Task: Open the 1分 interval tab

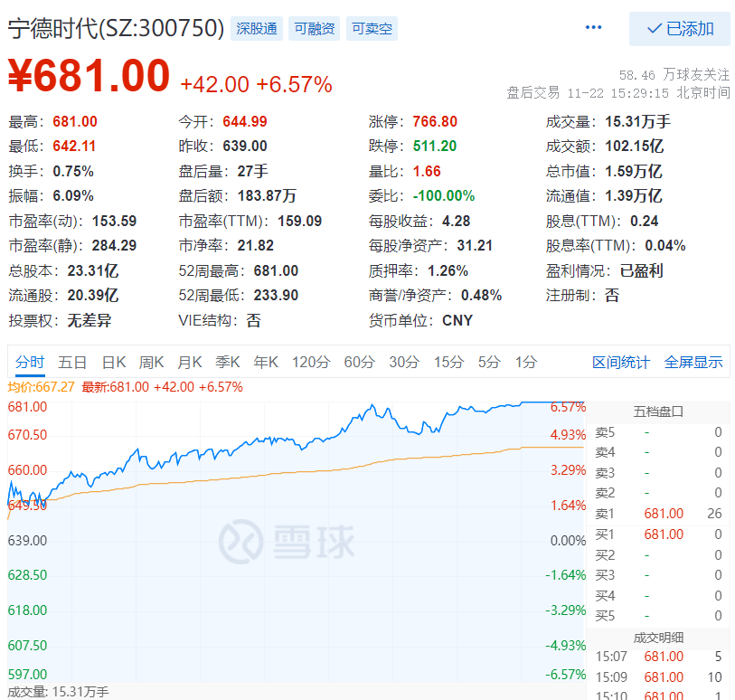Action: click(526, 363)
